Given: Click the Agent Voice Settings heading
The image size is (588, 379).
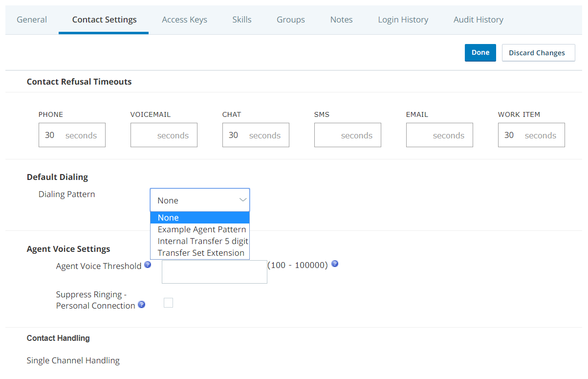Looking at the screenshot, I should pos(68,249).
